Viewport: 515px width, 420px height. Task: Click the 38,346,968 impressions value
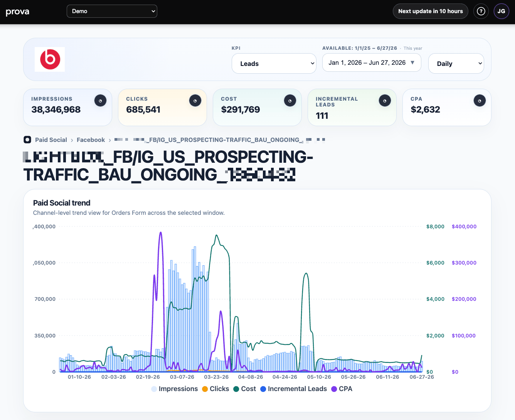coord(56,110)
